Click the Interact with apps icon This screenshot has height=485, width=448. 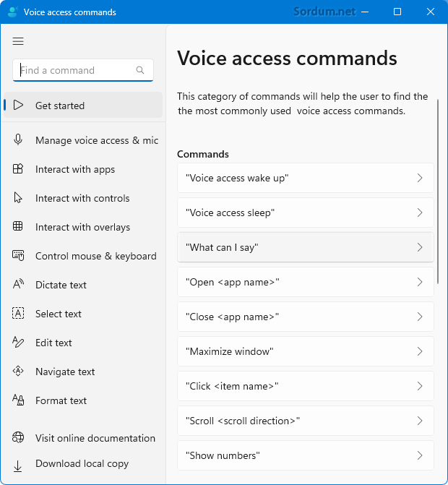click(x=18, y=169)
